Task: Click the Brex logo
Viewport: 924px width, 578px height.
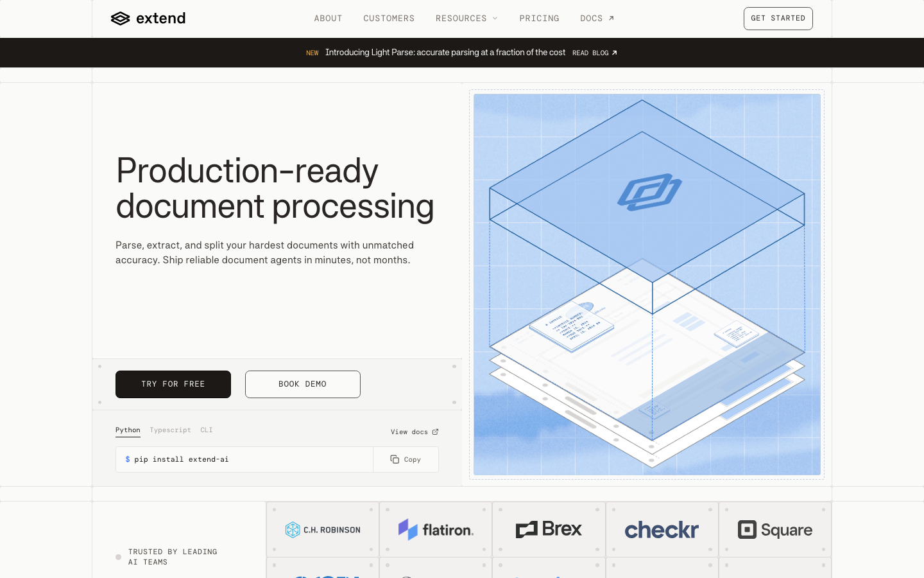Action: (x=549, y=529)
